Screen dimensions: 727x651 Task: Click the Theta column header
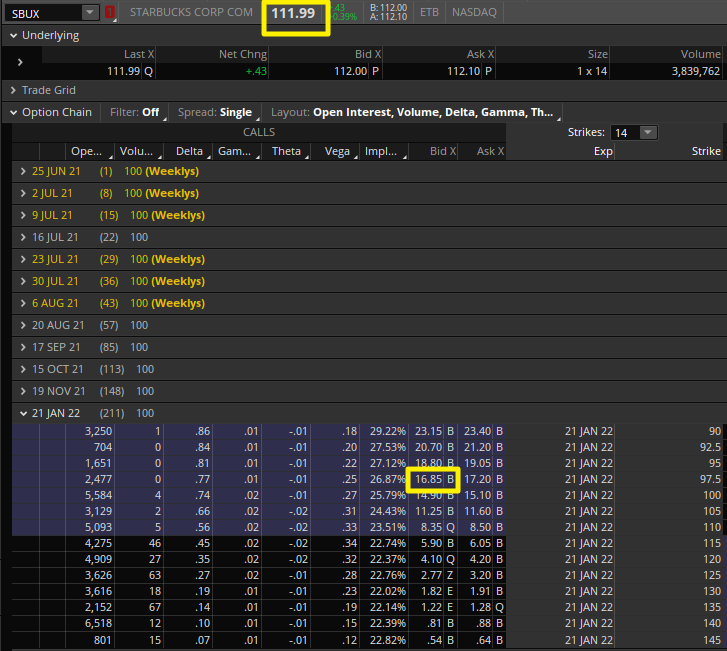(x=286, y=151)
